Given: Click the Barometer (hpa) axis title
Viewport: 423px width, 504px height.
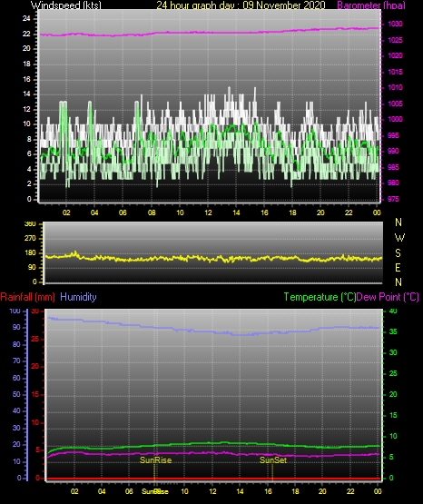Looking at the screenshot, I should (x=371, y=5).
